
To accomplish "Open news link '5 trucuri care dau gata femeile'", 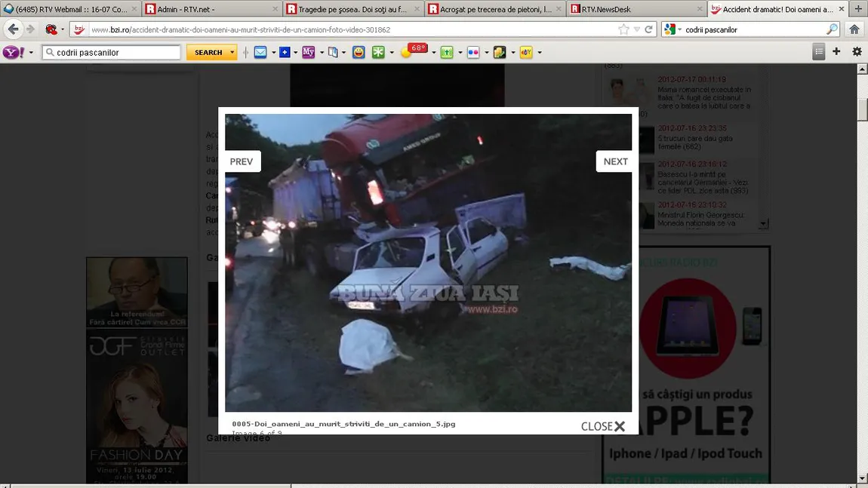I will click(x=694, y=143).
